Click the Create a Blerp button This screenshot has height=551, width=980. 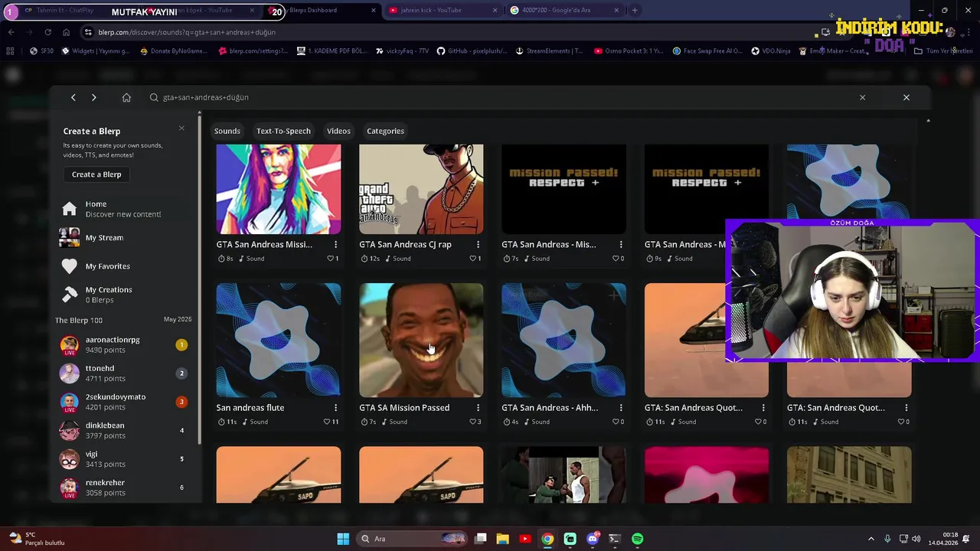pos(96,174)
